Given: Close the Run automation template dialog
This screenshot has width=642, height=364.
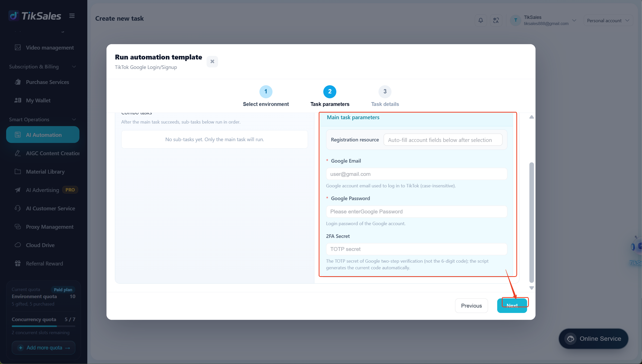Looking at the screenshot, I should 212,62.
